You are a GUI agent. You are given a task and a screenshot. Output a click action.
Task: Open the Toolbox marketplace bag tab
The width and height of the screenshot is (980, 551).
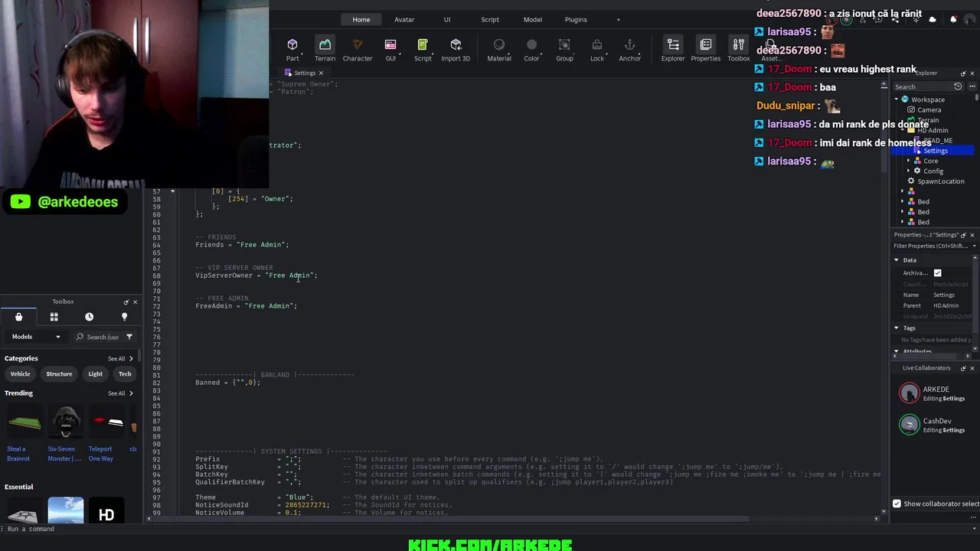coord(18,317)
